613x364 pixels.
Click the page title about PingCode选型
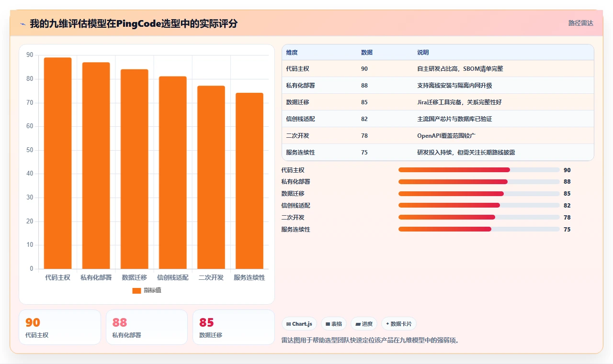[x=133, y=23]
